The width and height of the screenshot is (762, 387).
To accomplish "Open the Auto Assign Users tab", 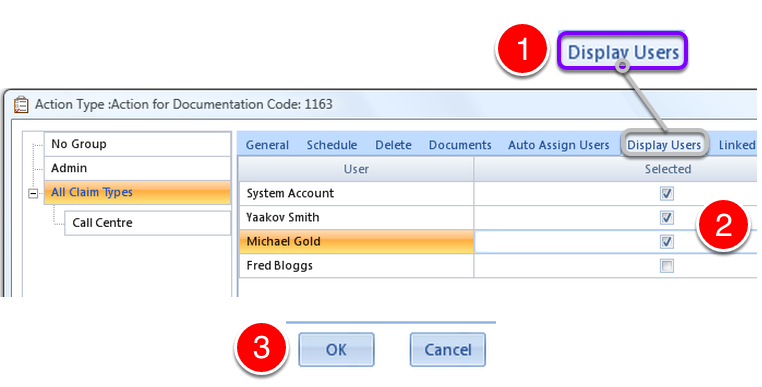I will (x=559, y=145).
